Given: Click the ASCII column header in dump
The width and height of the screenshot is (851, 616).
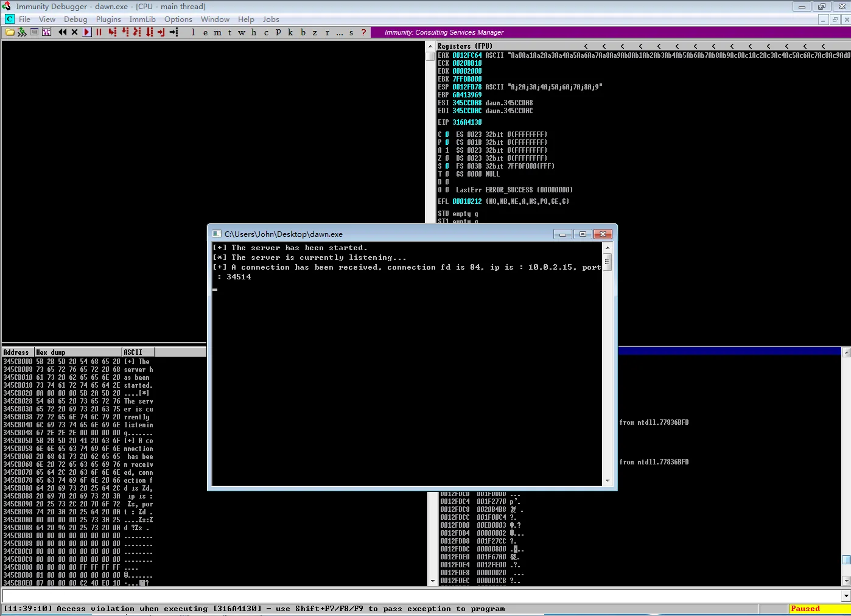Looking at the screenshot, I should pos(138,352).
